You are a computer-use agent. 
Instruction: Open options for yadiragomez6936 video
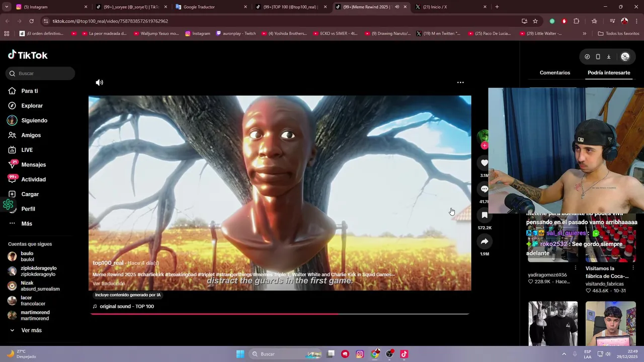576,268
